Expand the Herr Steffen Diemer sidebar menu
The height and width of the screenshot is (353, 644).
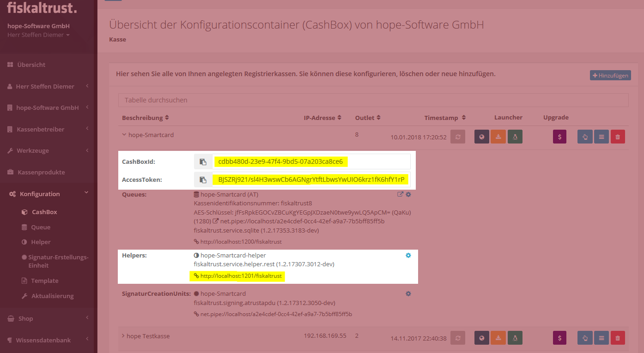[x=49, y=86]
